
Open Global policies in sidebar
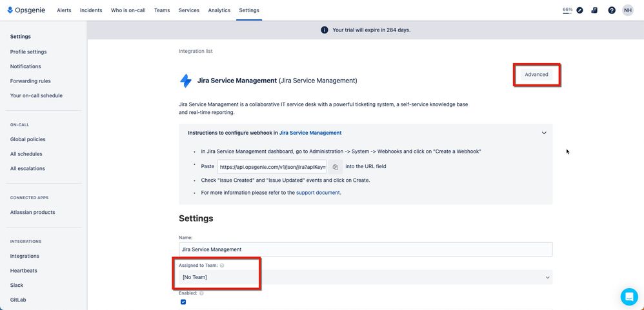click(28, 139)
